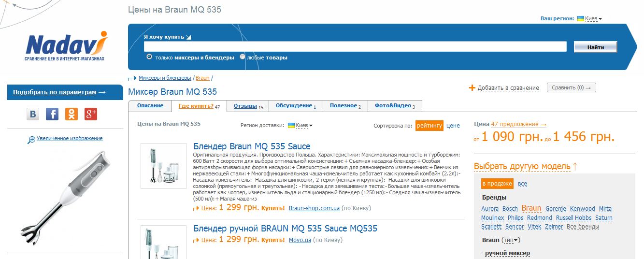Select 'любые товары' radio option
Screen dimensions: 644x259
[243, 57]
